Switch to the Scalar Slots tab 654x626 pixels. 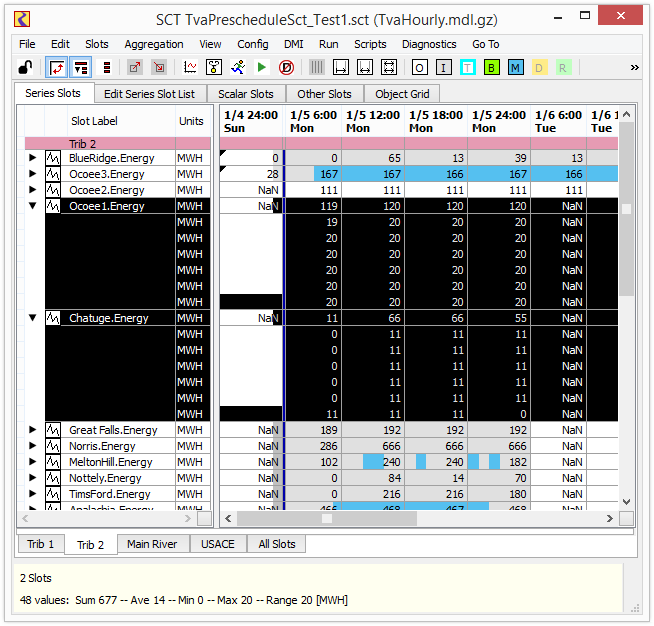coord(246,94)
